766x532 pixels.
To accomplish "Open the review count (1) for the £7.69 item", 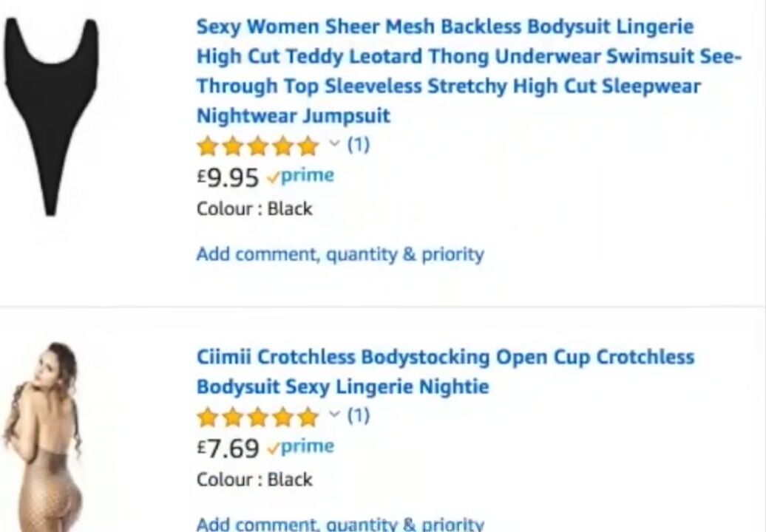I will pyautogui.click(x=358, y=415).
